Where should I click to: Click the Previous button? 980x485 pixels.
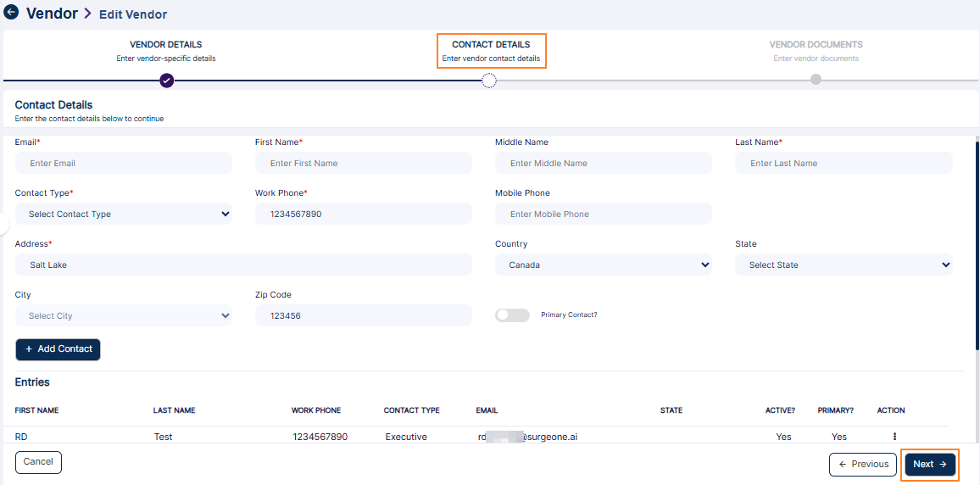point(862,465)
